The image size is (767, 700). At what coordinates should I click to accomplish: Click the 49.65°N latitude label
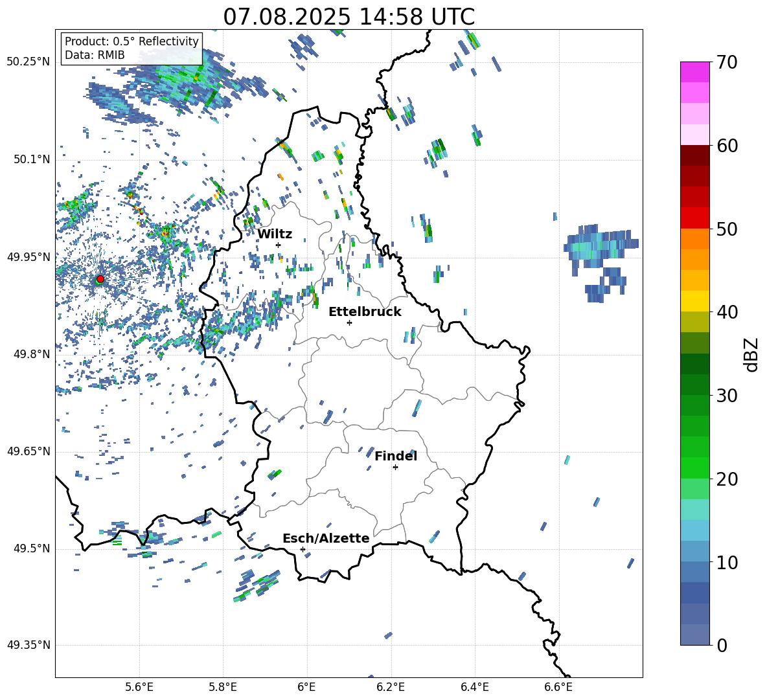click(29, 451)
